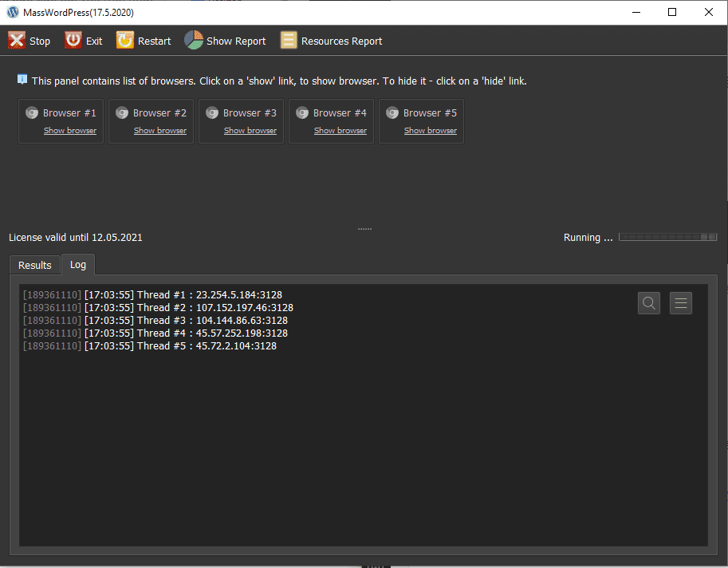Show browser for Browser #1
728x568 pixels.
(x=70, y=131)
